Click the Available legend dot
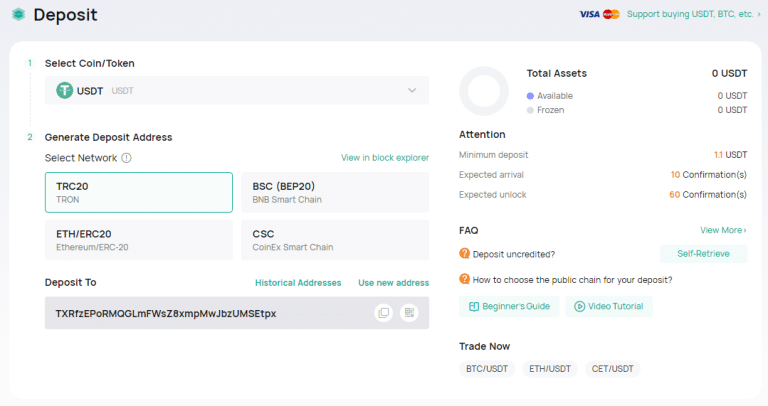This screenshot has height=406, width=768. point(530,96)
